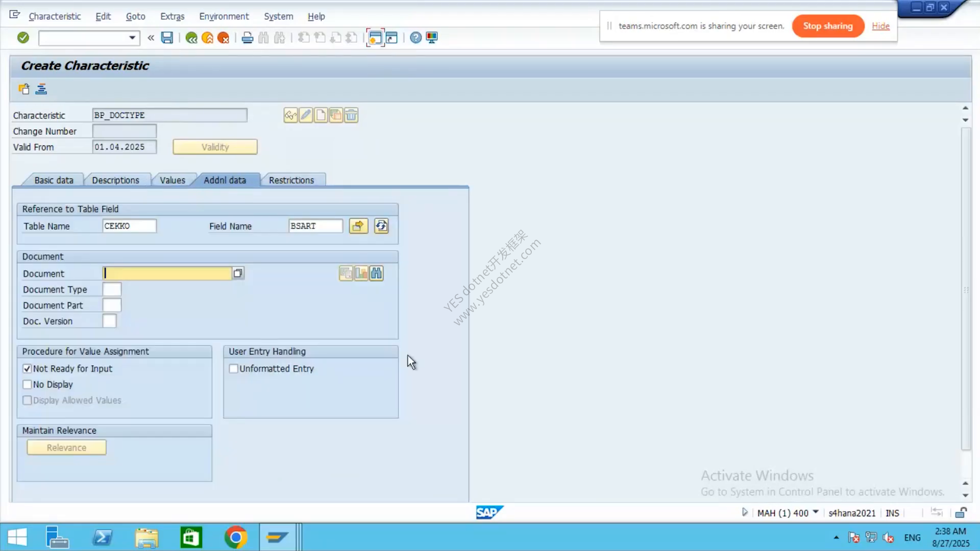Image resolution: width=980 pixels, height=551 pixels.
Task: Click the Print icon in toolbar
Action: click(x=248, y=37)
